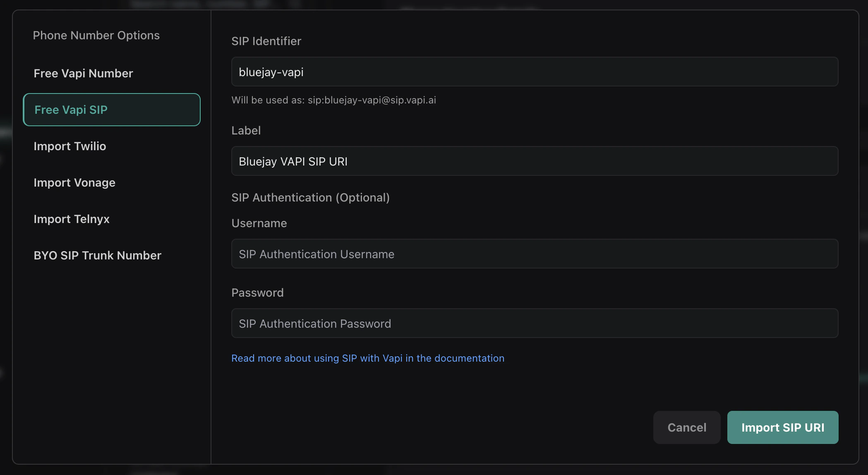868x475 pixels.
Task: Select the Free Vapi SIP option
Action: (x=112, y=110)
